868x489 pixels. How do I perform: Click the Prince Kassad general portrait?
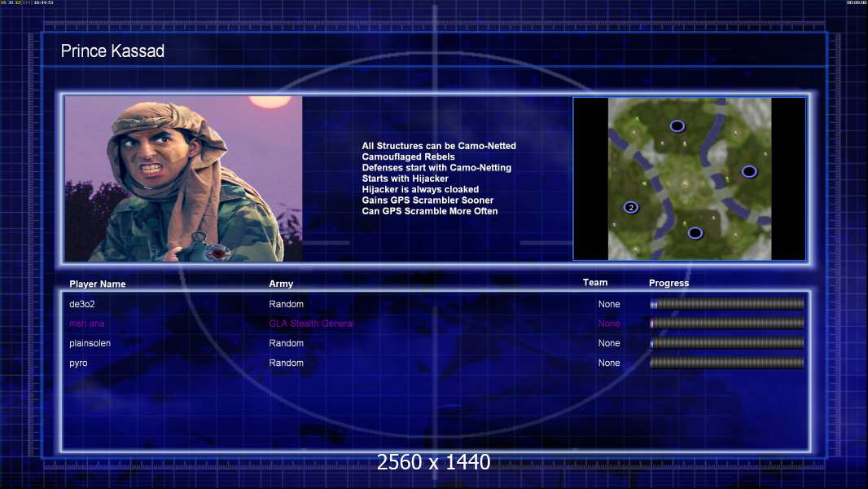point(184,178)
